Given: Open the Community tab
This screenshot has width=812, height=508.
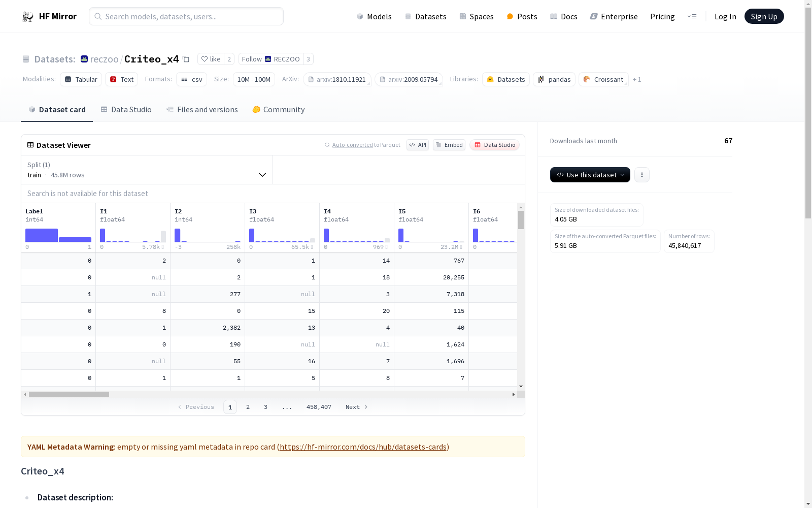Looking at the screenshot, I should click(x=279, y=110).
